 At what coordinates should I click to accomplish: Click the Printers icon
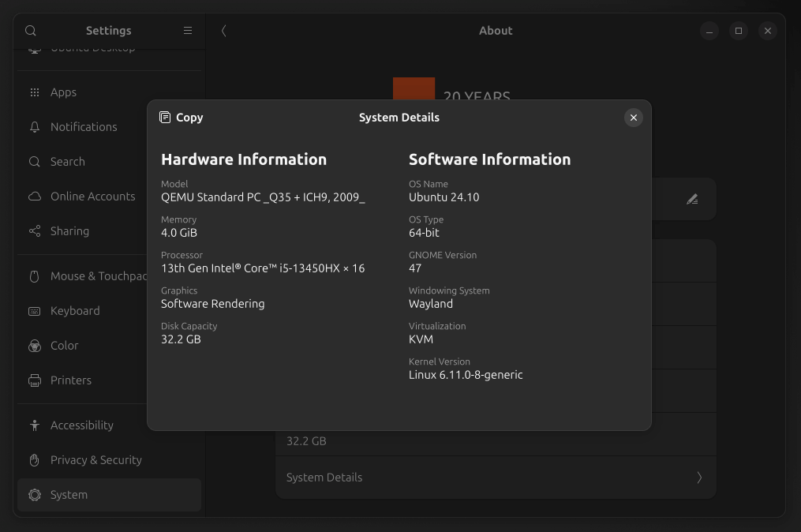(x=35, y=380)
